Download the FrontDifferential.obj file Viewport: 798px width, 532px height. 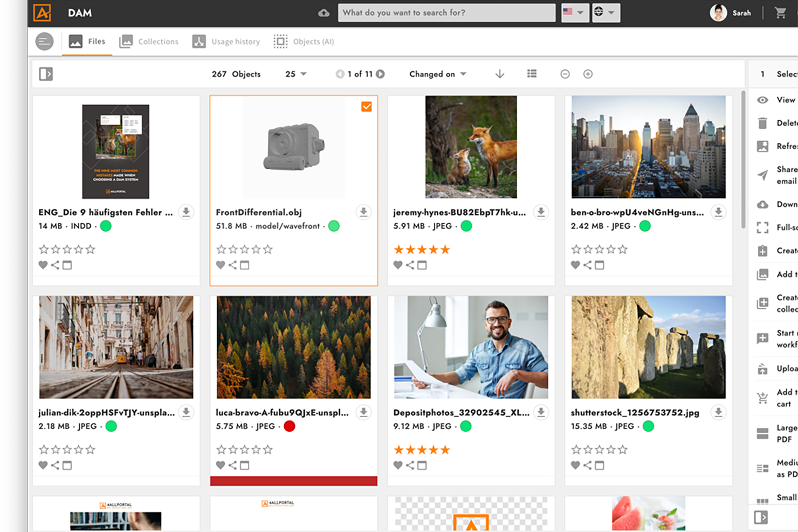[363, 212]
